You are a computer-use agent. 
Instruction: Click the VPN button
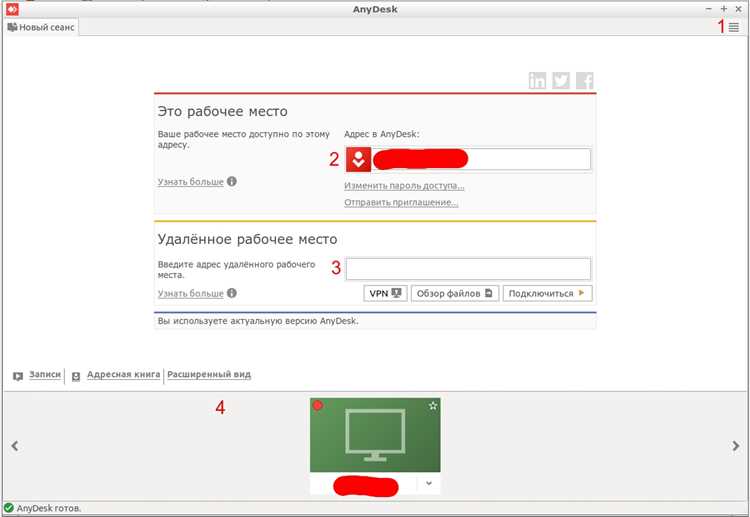tap(385, 293)
